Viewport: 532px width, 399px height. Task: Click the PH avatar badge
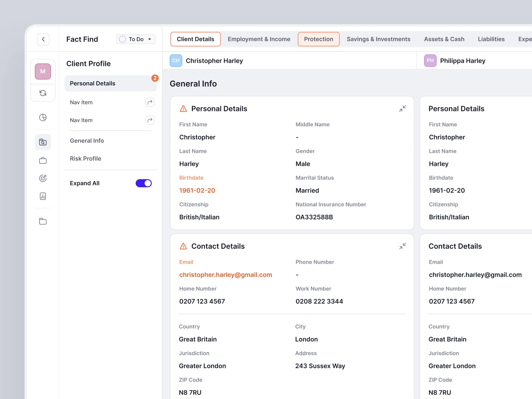[x=430, y=61]
